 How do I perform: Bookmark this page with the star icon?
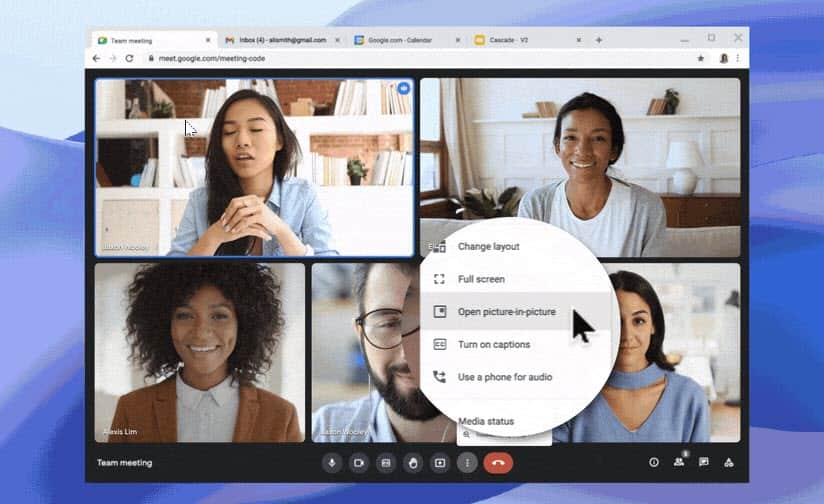pos(701,58)
